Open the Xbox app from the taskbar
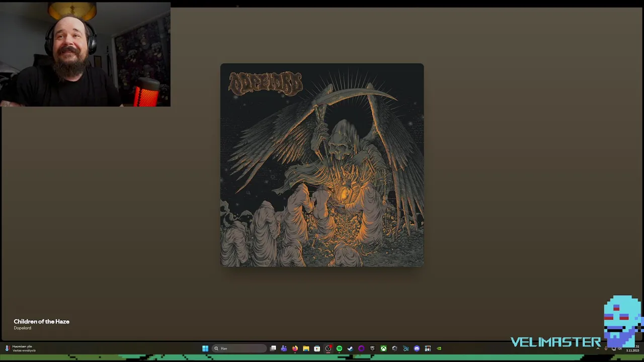Screen dimensions: 644x362 (x=383, y=348)
